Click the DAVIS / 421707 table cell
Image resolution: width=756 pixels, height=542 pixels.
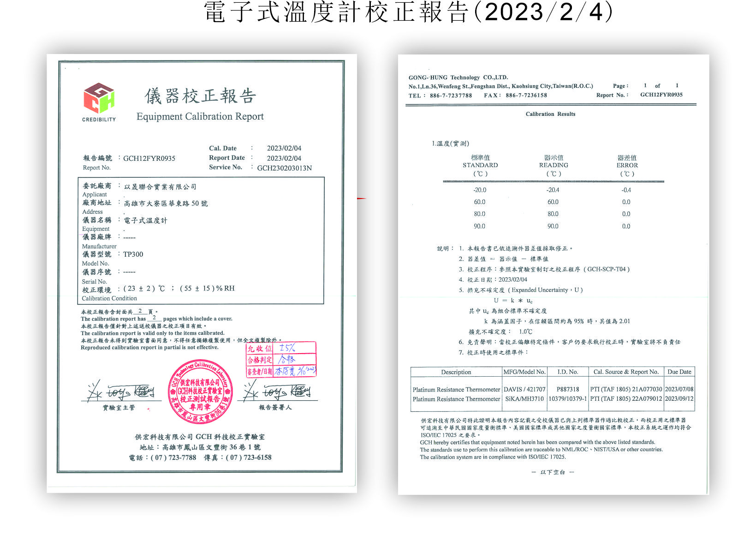coord(524,390)
